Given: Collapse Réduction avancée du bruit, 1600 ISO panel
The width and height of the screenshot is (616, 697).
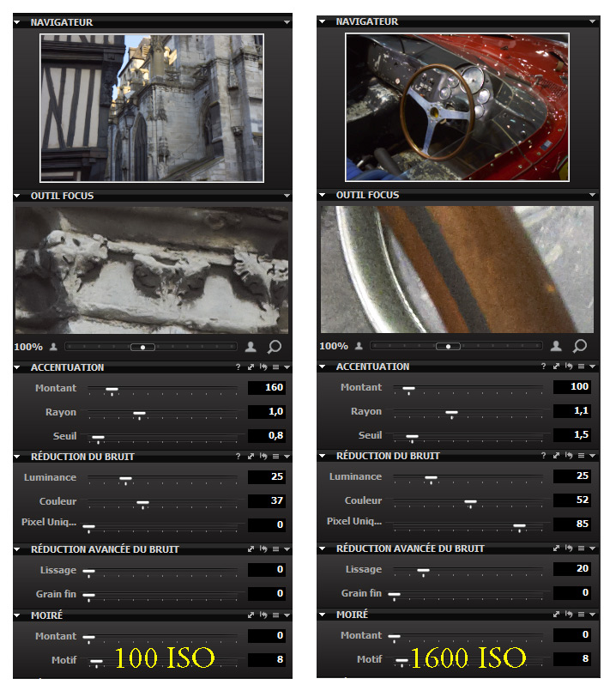Looking at the screenshot, I should coord(323,549).
